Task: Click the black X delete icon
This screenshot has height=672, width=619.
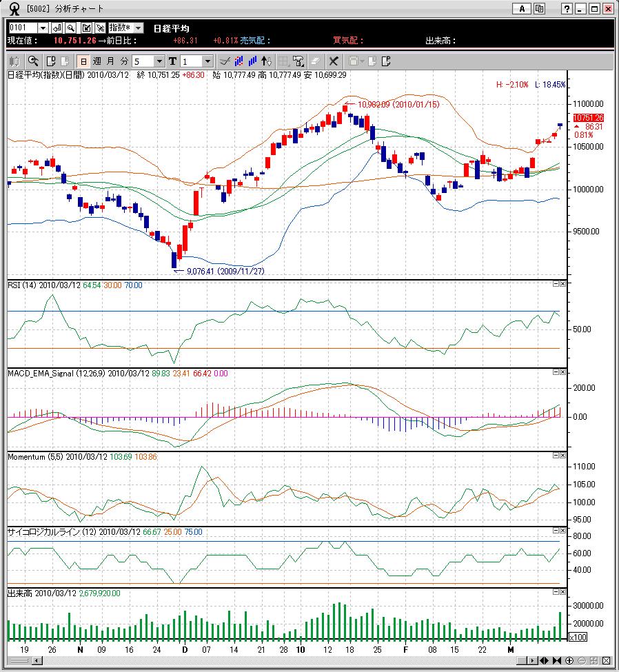Action: click(334, 61)
